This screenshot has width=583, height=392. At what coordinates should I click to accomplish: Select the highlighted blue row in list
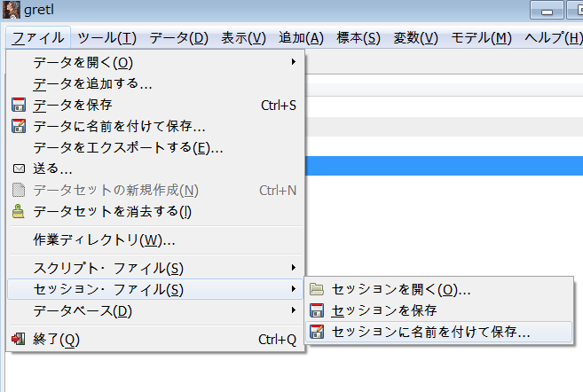point(444,165)
